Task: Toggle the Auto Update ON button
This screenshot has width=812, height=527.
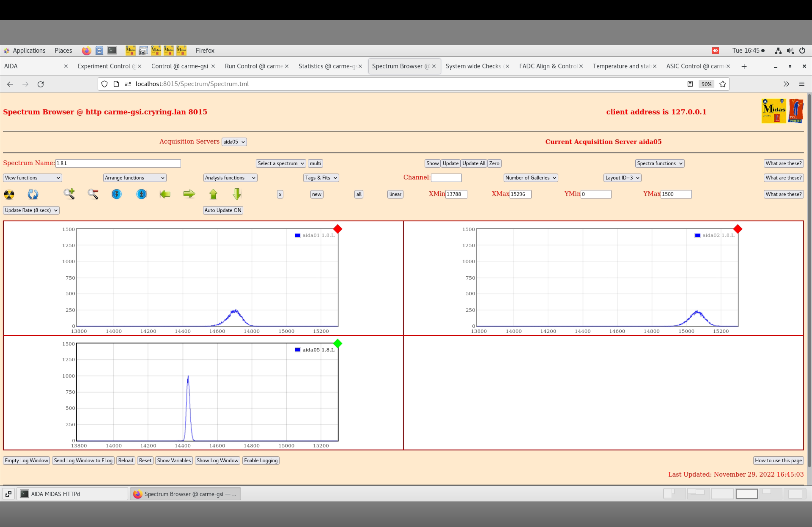Action: pos(223,210)
